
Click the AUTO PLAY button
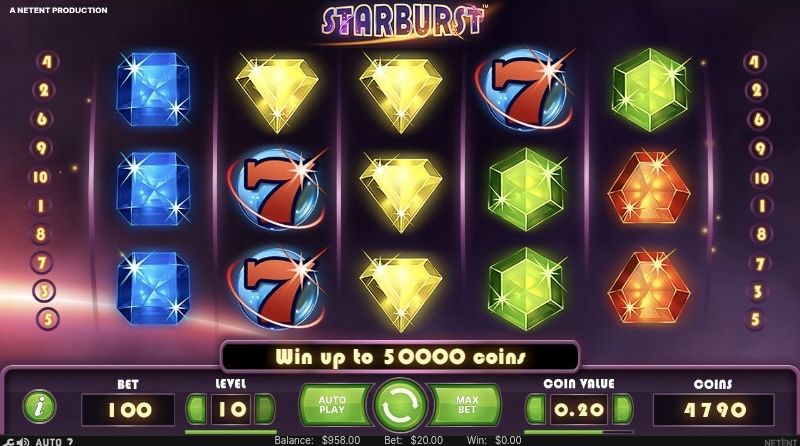pos(334,405)
